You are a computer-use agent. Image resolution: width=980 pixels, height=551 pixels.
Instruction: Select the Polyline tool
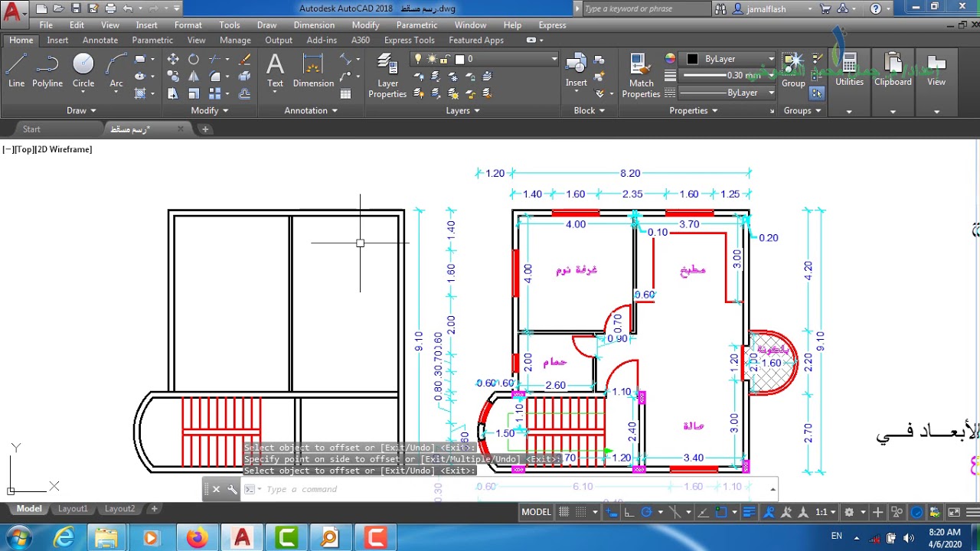click(x=47, y=70)
